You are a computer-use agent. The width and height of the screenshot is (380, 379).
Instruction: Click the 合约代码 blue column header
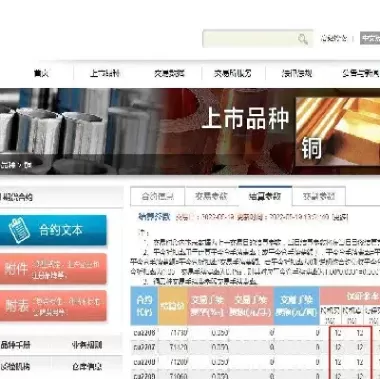144,306
